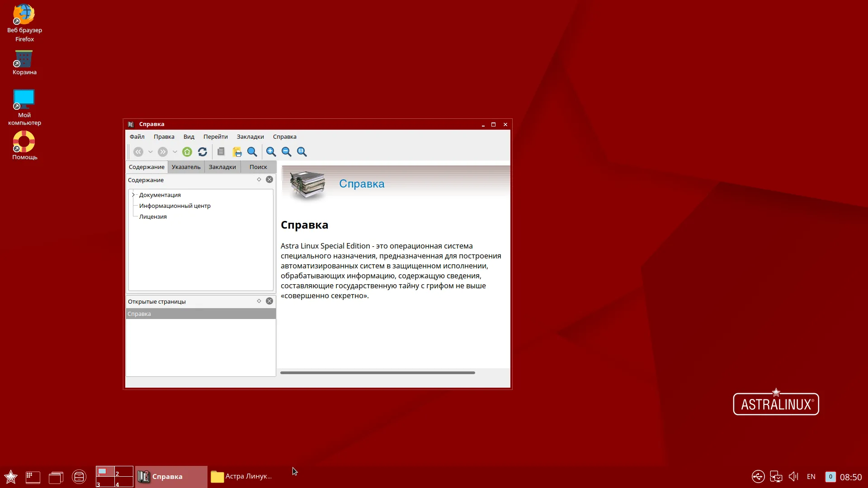Viewport: 868px width, 488px height.
Task: Go back with the double-left arrow button
Action: click(138, 152)
